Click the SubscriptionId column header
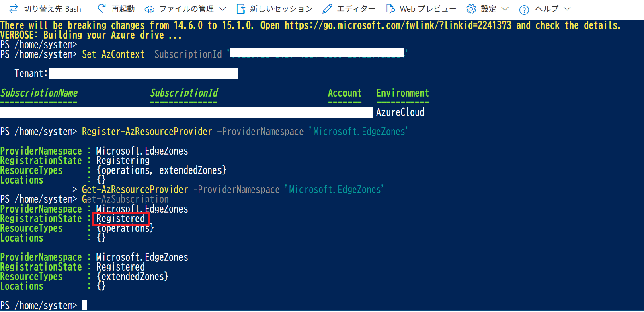 (184, 93)
